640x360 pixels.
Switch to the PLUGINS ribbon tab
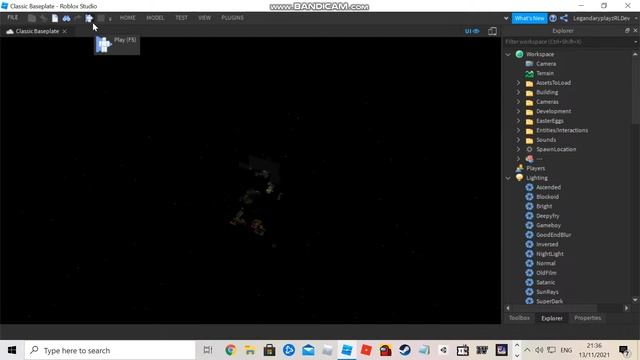click(233, 18)
